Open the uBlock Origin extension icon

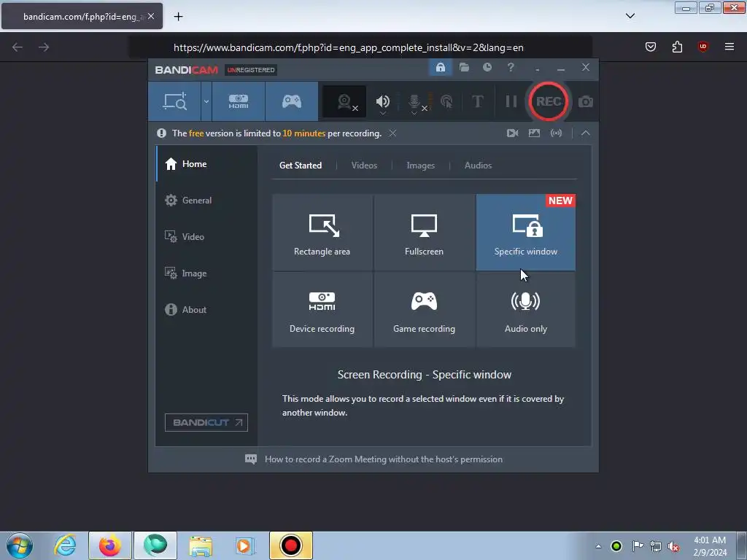(703, 47)
